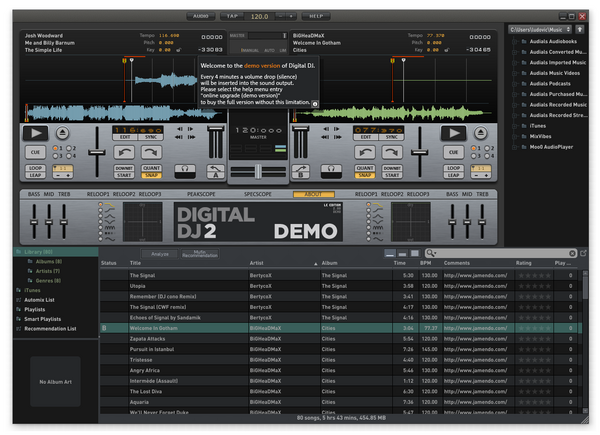The height and width of the screenshot is (435, 600).
Task: Click the left deck EDIT button
Action: 125,137
